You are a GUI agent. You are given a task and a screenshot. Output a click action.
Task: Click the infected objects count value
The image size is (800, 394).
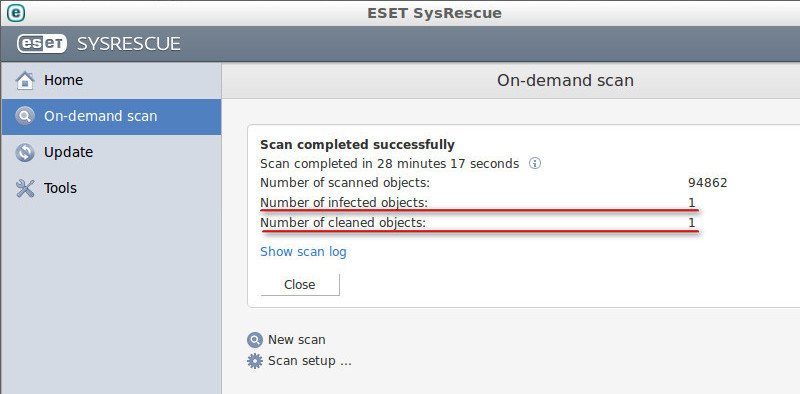pos(692,203)
